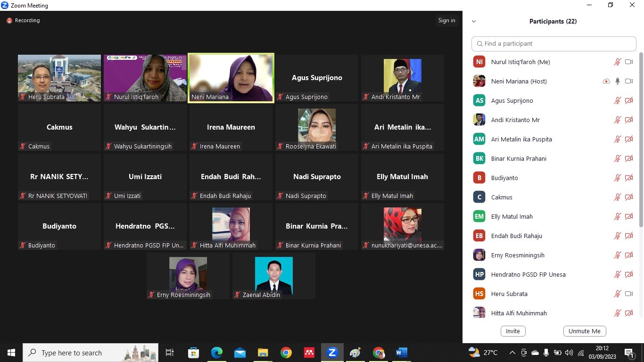Toggle Neni Mariana's video camera icon
The image size is (644, 362).
tap(628, 81)
